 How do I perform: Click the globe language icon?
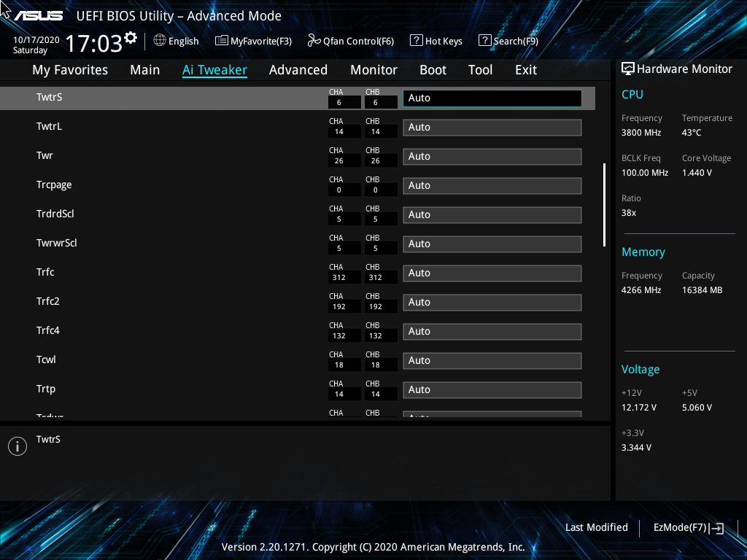tap(160, 41)
